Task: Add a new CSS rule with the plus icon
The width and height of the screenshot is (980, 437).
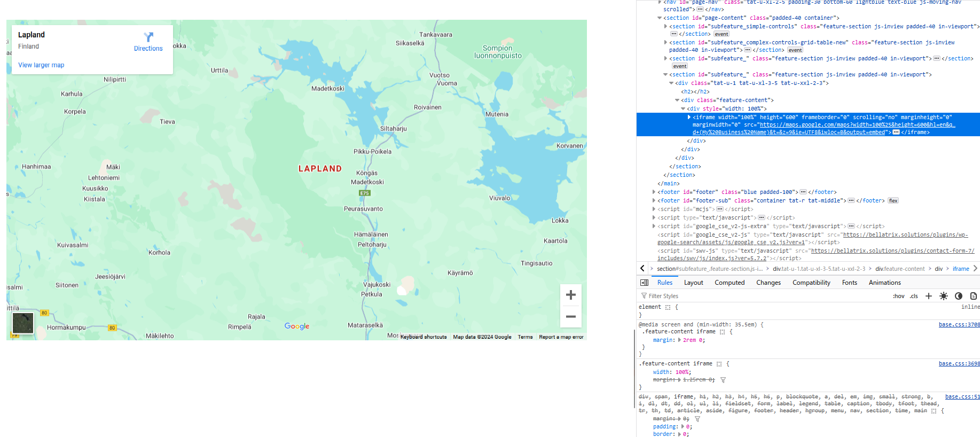Action: pos(929,296)
